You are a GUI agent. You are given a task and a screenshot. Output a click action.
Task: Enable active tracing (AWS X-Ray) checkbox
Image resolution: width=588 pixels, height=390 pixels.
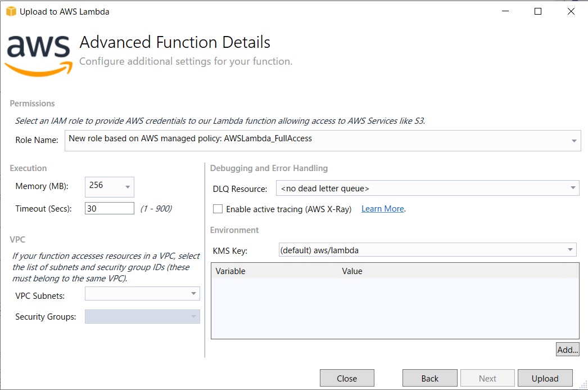[218, 209]
